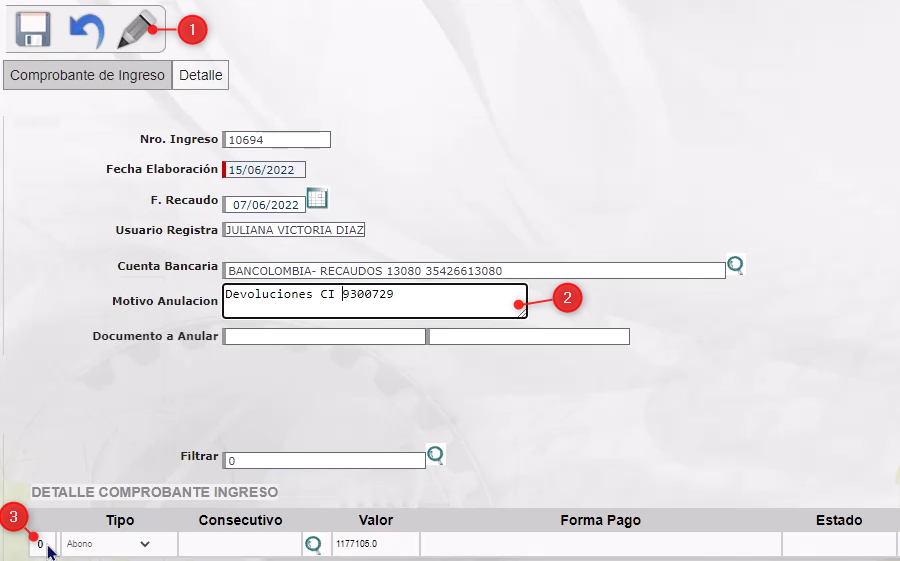The height and width of the screenshot is (561, 900).
Task: Open the F. Recaudo calendar picker
Action: [317, 198]
